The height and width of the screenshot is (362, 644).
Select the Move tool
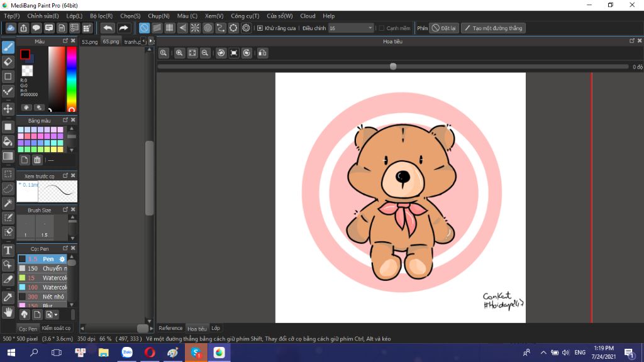[8, 109]
